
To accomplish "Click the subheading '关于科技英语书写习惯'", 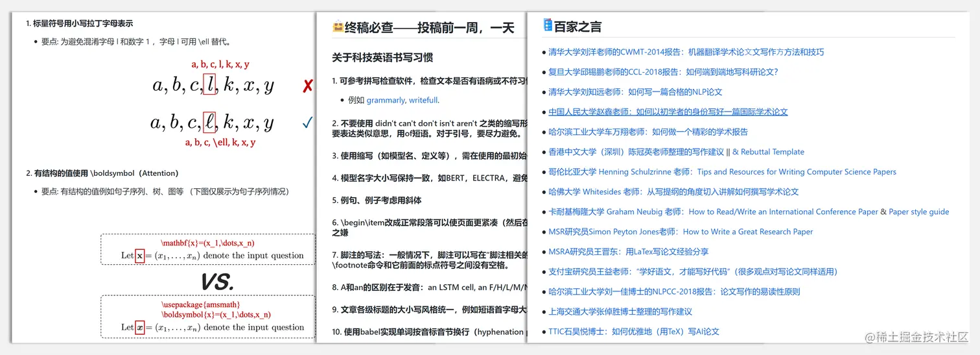I will (x=382, y=58).
